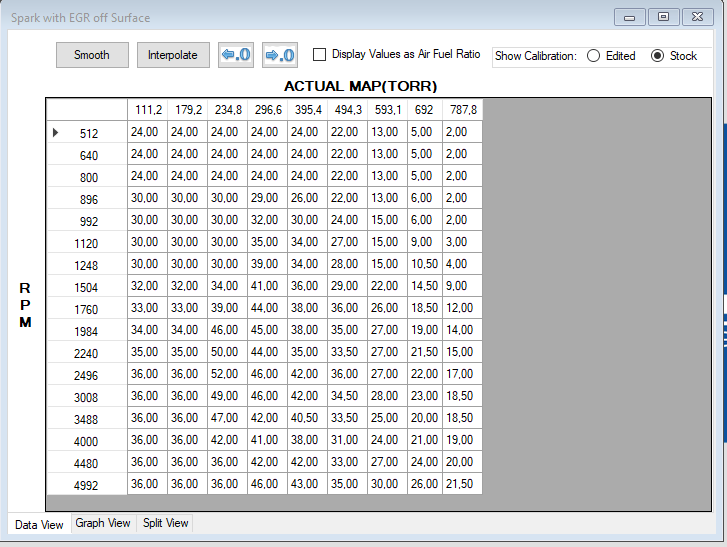Select the Edited calibration radio button
Screen dimensions: 727x547
594,56
